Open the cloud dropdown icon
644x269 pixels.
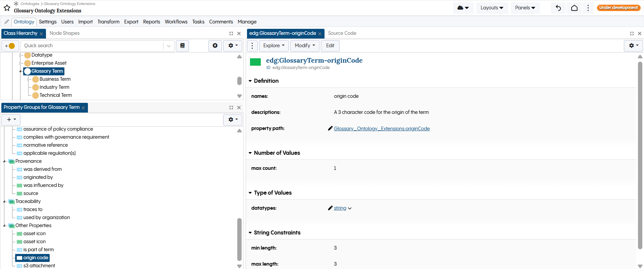pyautogui.click(x=463, y=8)
